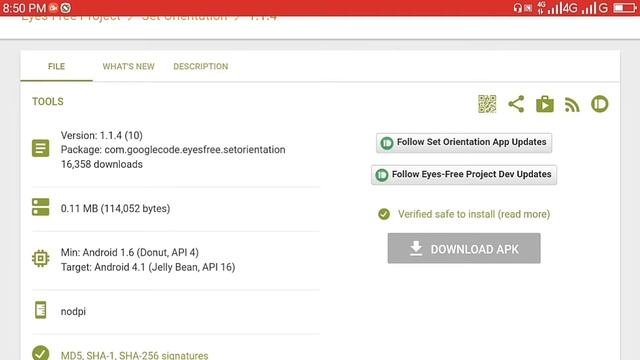Click the 0.11 MB (114,052 bytes) text
Screen dimensions: 640x360
pos(116,209)
